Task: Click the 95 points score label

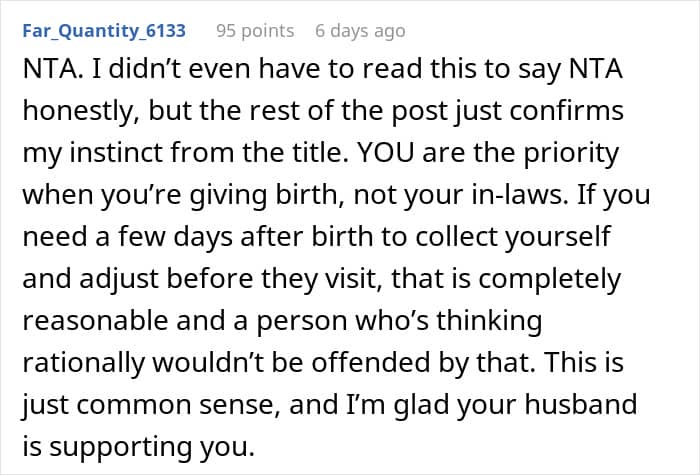Action: 255,31
